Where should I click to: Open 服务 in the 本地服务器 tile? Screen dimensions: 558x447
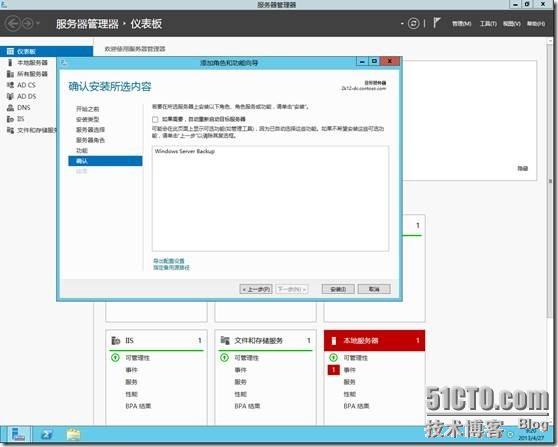349,382
